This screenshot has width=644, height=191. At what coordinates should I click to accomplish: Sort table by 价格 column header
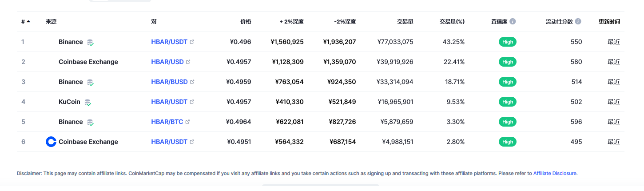pyautogui.click(x=246, y=21)
